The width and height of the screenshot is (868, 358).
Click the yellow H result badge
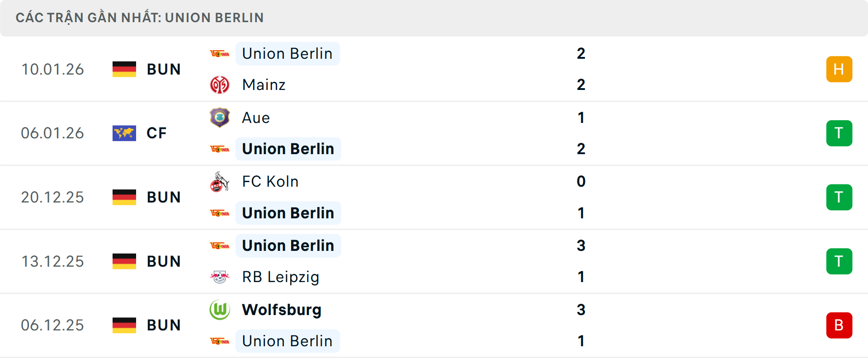tap(839, 69)
